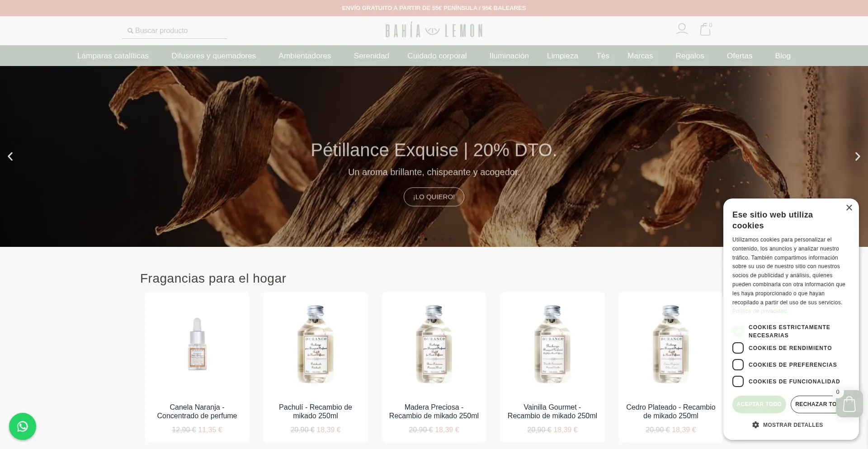The image size is (868, 449).
Task: Select the second carousel indicator dot
Action: pos(434,239)
